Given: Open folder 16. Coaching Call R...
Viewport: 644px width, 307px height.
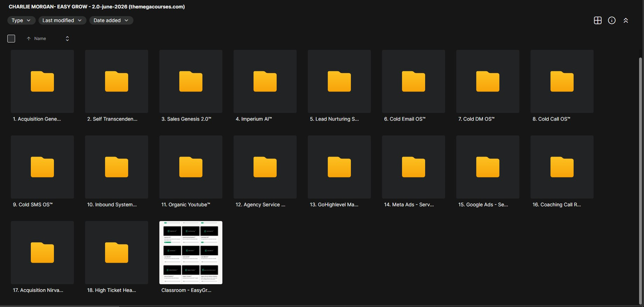Looking at the screenshot, I should click(x=562, y=167).
